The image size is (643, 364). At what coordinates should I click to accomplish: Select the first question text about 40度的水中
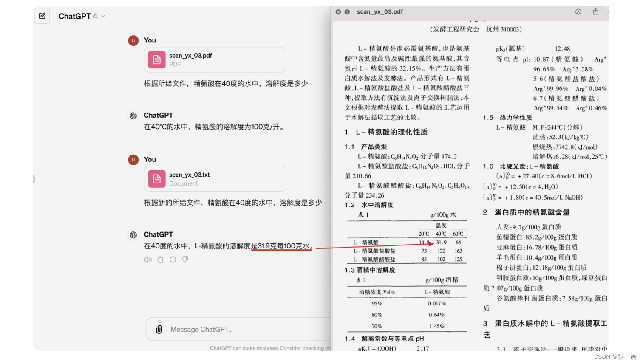coord(226,84)
